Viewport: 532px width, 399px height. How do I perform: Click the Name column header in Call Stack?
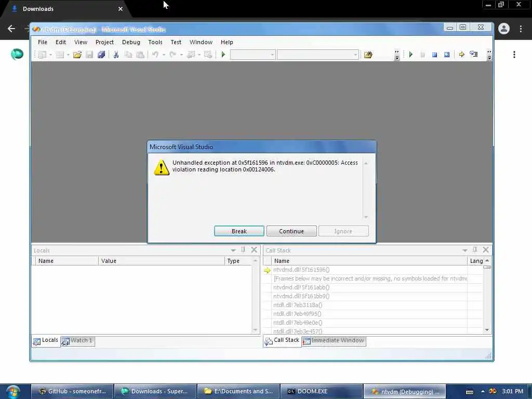(x=369, y=261)
